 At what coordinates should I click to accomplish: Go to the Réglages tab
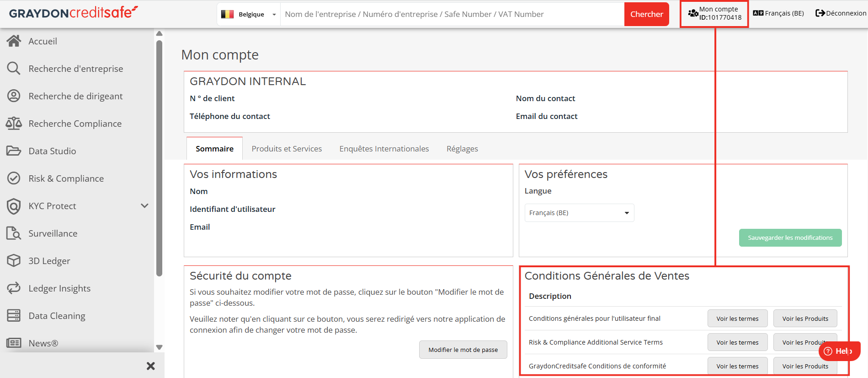tap(462, 149)
